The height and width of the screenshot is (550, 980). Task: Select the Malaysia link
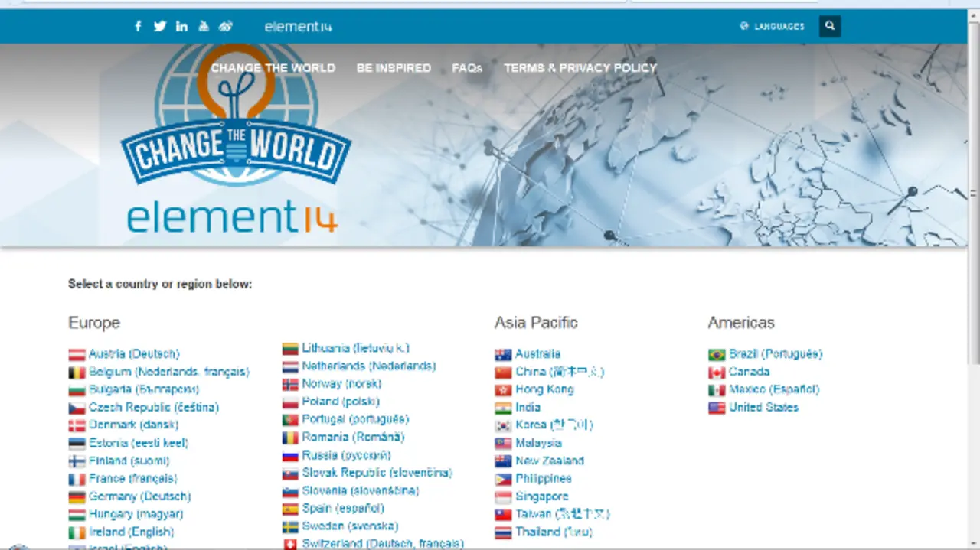point(538,443)
